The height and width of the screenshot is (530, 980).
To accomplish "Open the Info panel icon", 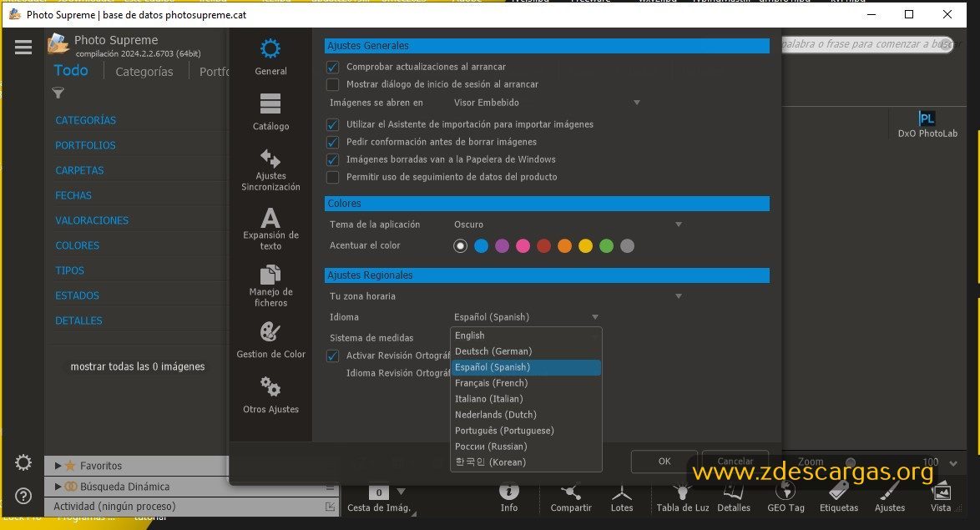I will coord(508,498).
